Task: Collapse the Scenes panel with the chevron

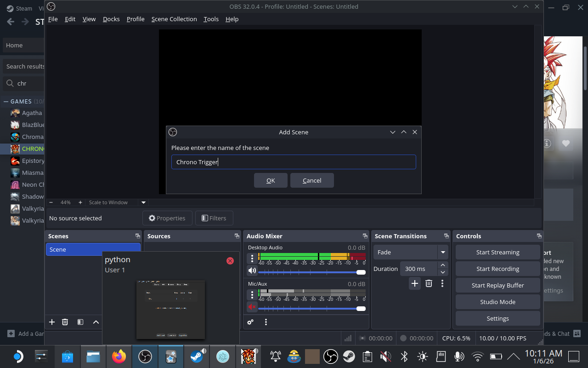Action: point(96,322)
